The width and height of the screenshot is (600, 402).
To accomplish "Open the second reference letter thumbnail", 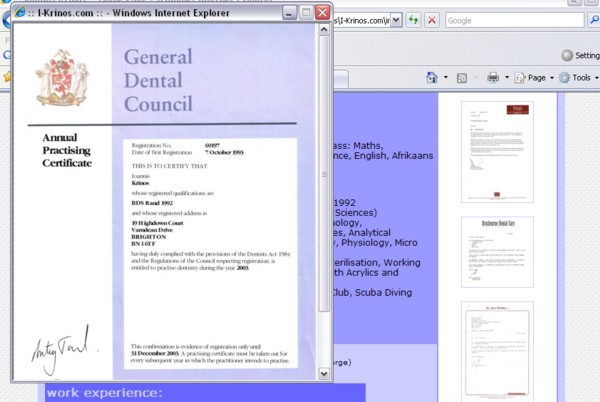I will point(497,252).
